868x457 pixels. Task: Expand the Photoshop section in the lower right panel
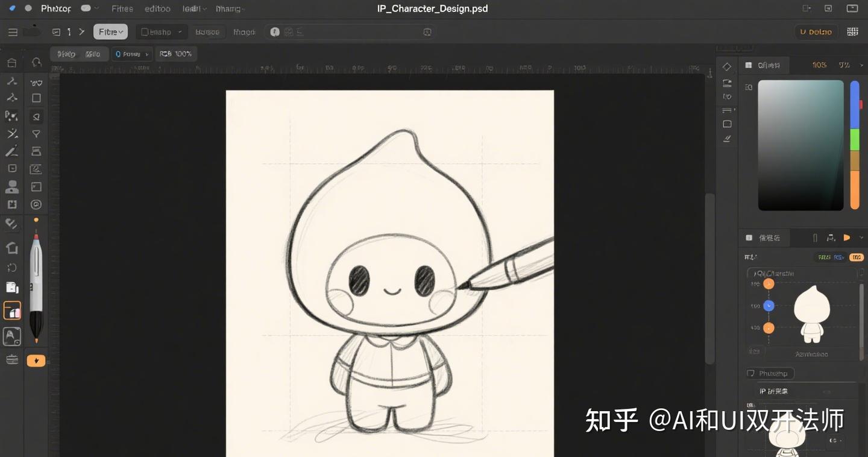(769, 373)
